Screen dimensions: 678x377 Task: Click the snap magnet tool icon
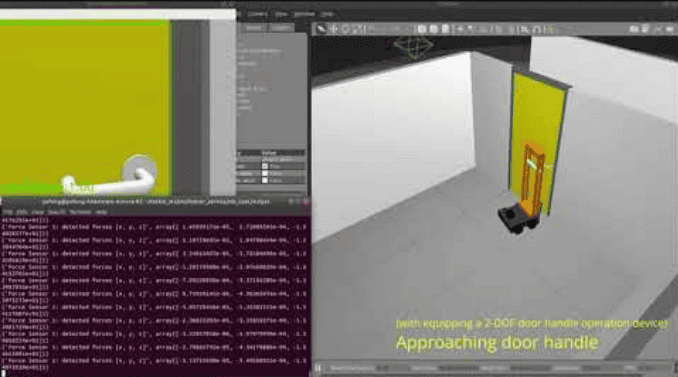(x=537, y=29)
